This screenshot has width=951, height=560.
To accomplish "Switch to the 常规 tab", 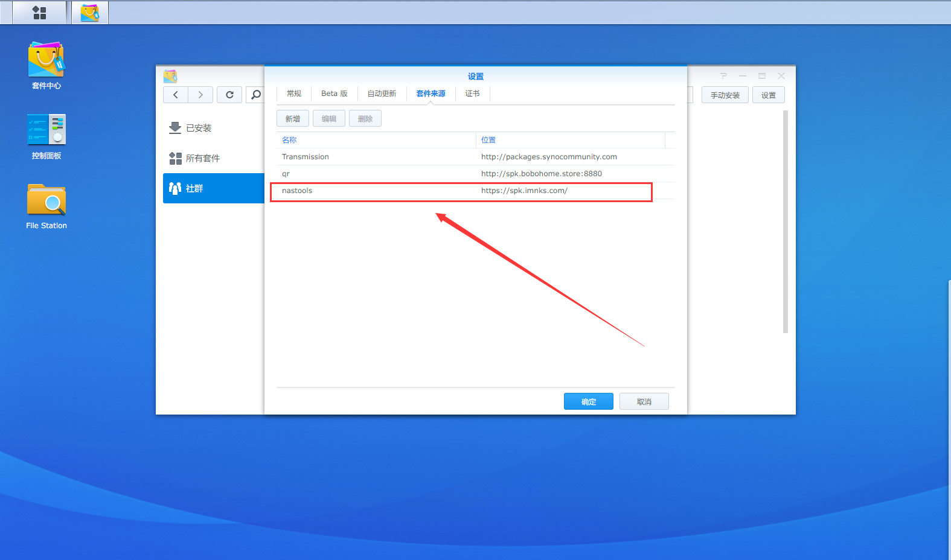I will (x=294, y=94).
